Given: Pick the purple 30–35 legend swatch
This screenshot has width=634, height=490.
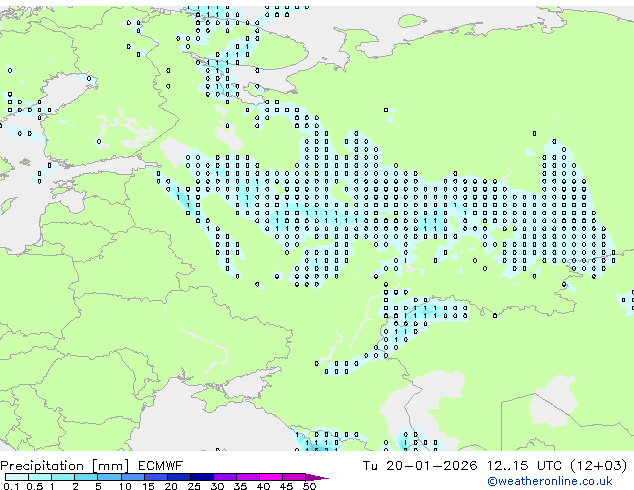Looking at the screenshot, I should click(x=225, y=477).
